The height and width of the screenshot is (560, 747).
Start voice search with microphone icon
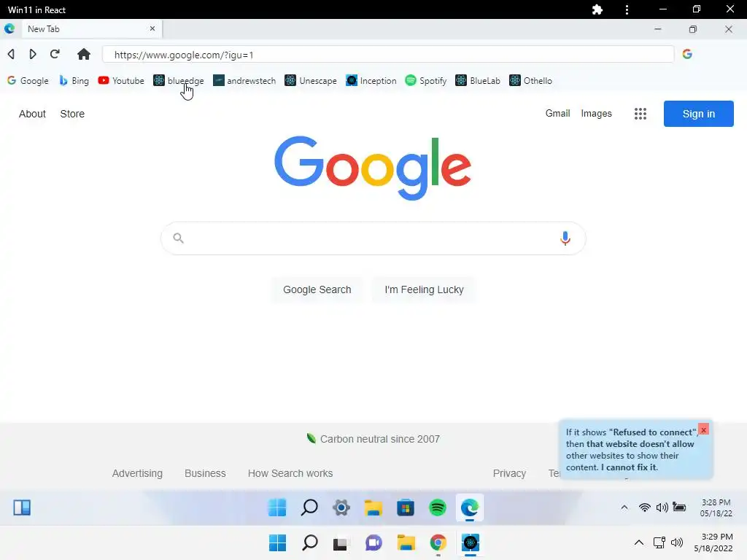(x=565, y=238)
